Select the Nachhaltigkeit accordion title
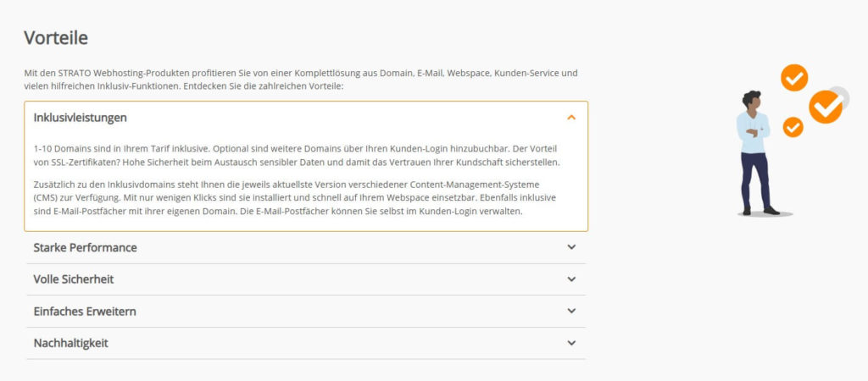The image size is (868, 381). tap(71, 343)
